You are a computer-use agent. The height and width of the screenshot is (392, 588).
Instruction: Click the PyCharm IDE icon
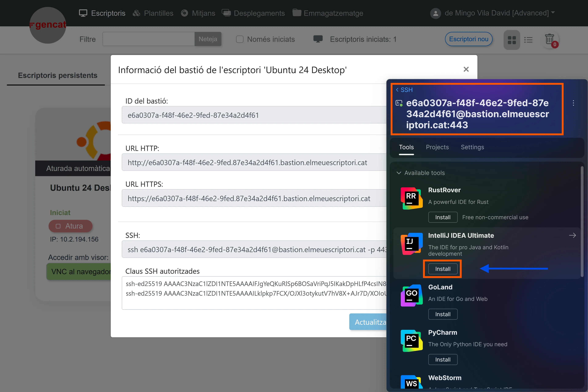(411, 341)
